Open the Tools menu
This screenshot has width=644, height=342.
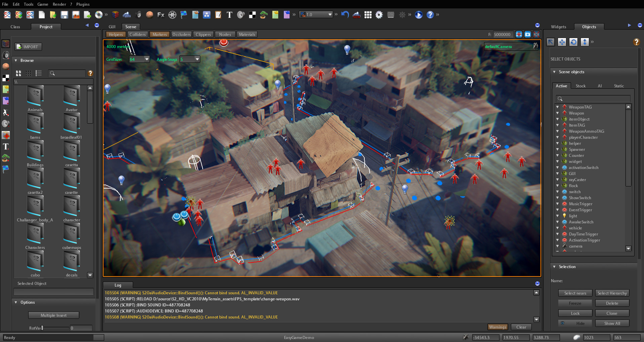28,4
